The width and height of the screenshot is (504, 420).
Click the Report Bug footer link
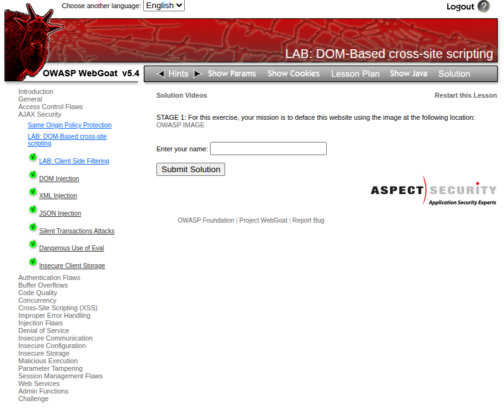(x=308, y=221)
